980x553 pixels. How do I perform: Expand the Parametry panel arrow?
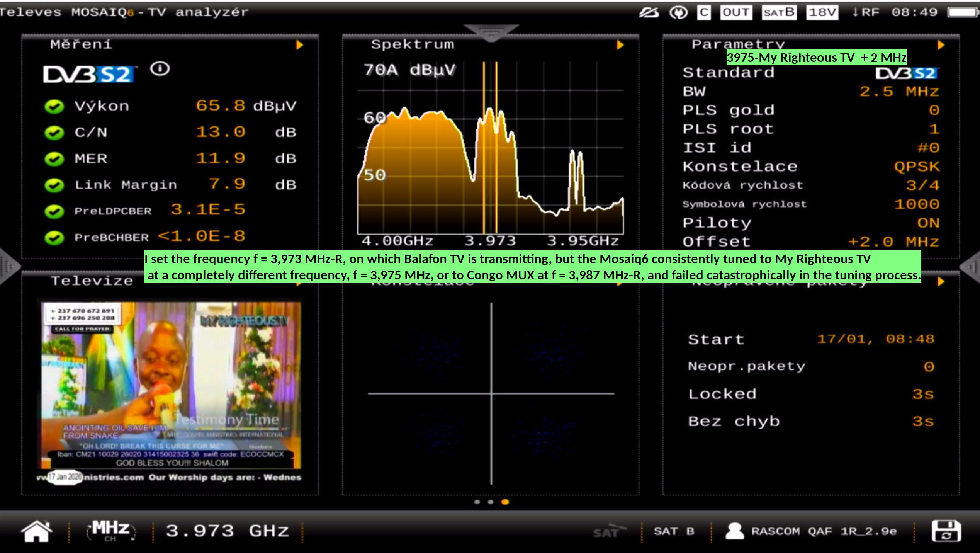coord(941,45)
